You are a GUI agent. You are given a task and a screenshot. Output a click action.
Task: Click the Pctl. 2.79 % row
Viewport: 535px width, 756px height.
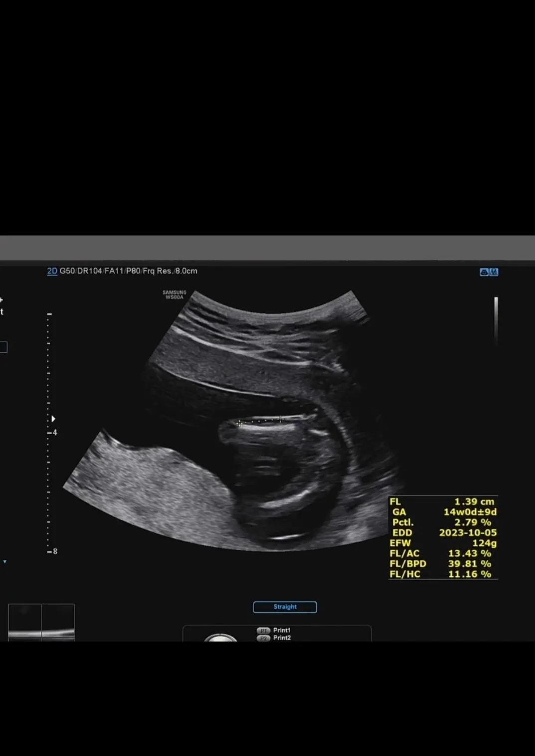[x=443, y=522]
